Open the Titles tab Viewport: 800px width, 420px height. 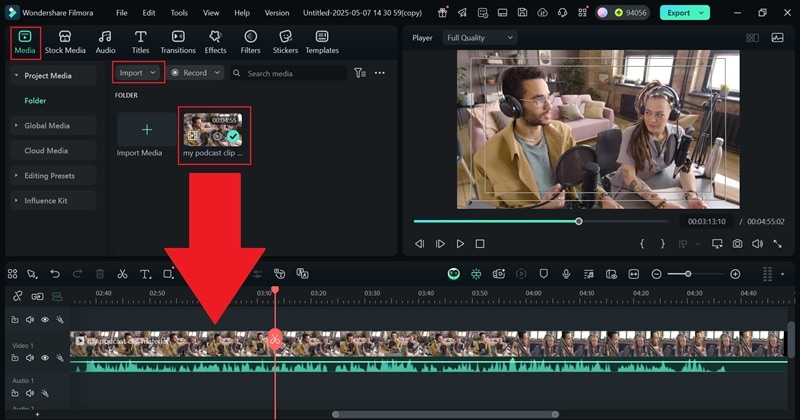[140, 42]
